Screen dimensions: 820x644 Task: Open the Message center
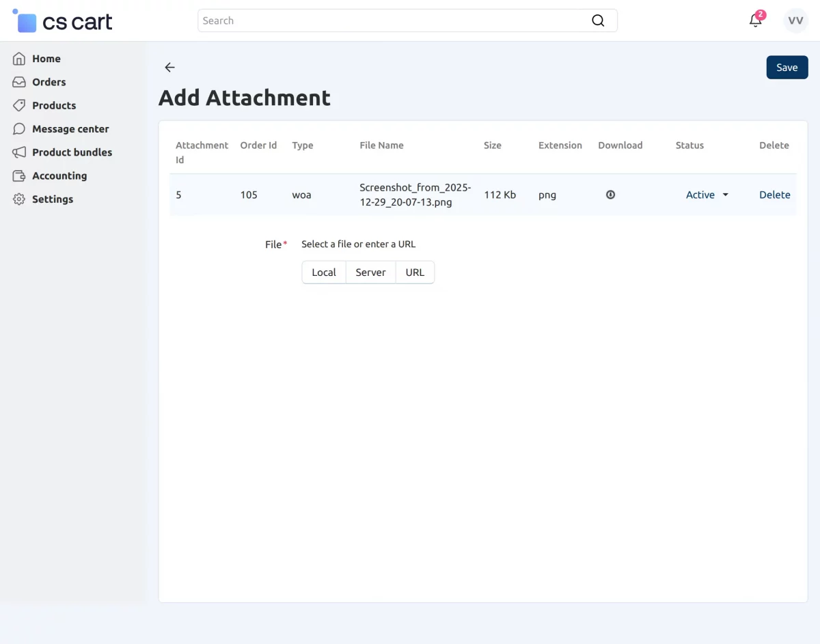pyautogui.click(x=70, y=128)
